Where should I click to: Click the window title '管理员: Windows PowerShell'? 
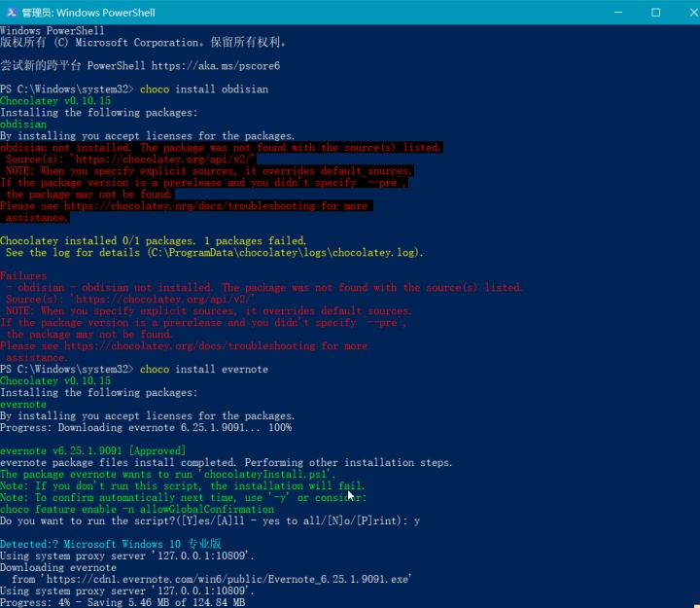point(88,13)
